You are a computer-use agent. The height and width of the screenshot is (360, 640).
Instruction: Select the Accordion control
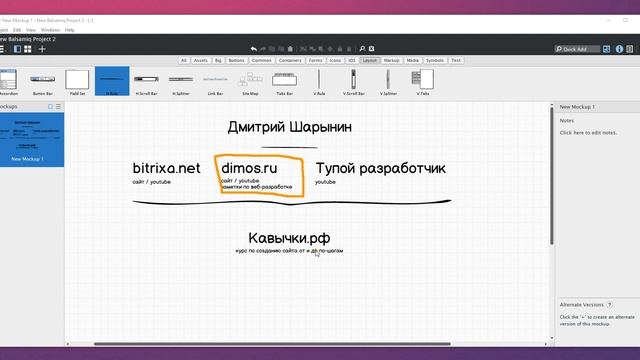[8, 82]
